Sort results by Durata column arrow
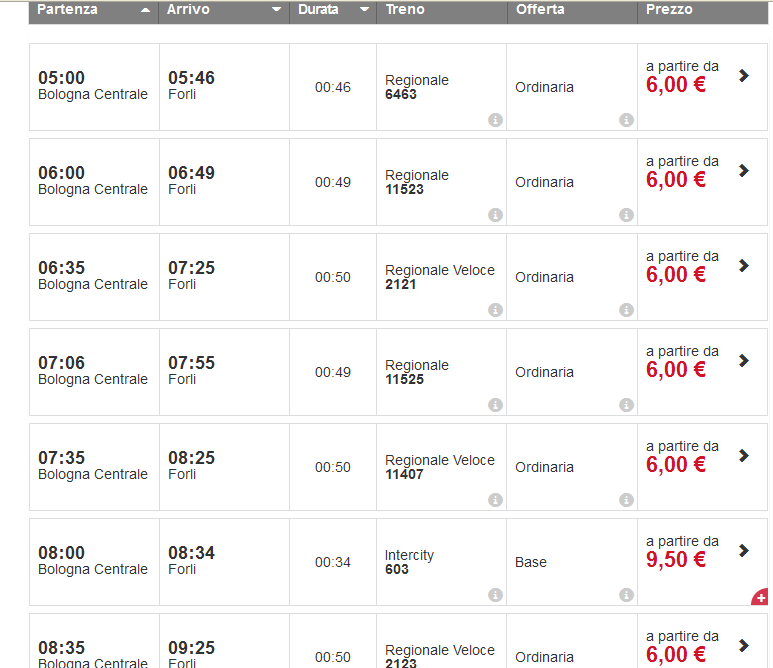The height and width of the screenshot is (668, 773). pyautogui.click(x=364, y=9)
